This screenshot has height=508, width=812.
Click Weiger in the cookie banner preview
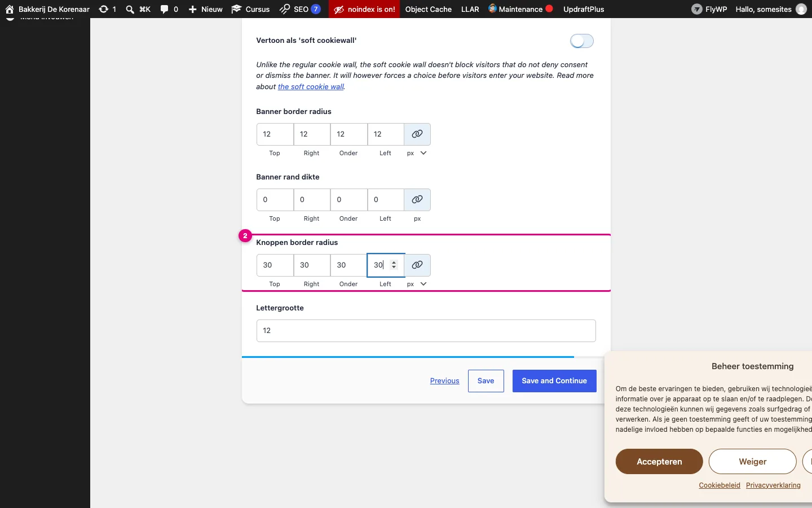[x=753, y=462]
